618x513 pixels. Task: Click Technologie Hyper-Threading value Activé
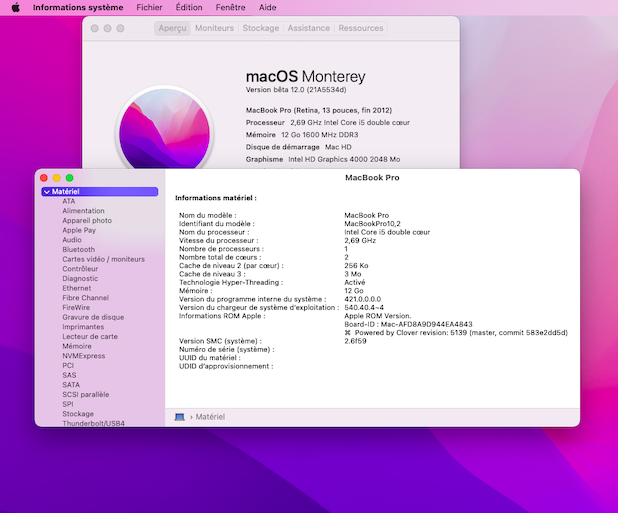(355, 283)
